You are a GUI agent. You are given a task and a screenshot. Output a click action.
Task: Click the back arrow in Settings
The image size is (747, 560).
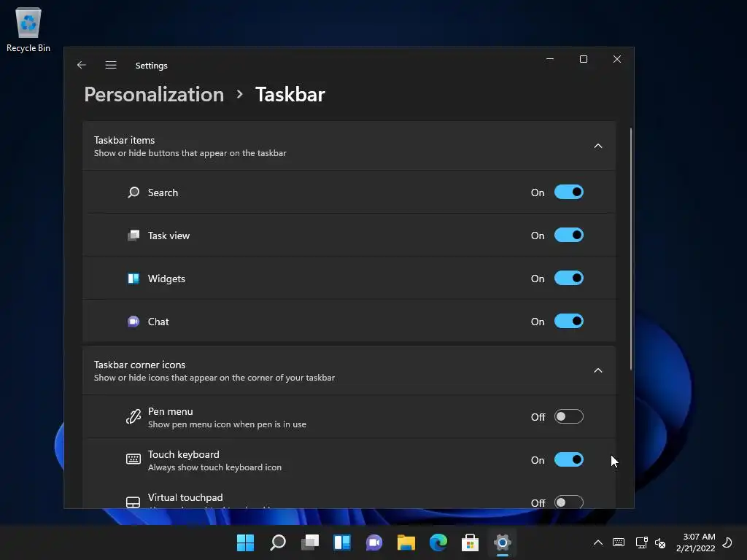coord(82,65)
